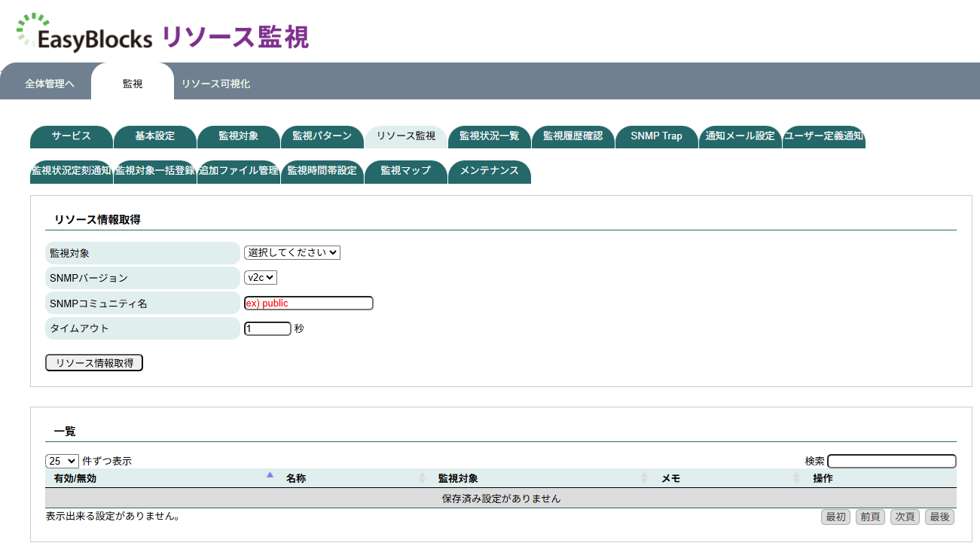Click the 次頁 pagination button

click(x=905, y=517)
